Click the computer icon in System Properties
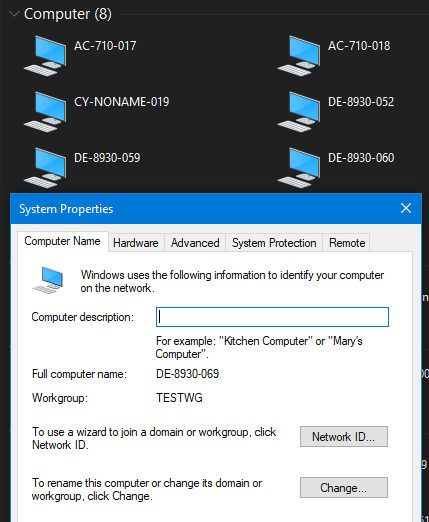 click(x=48, y=280)
